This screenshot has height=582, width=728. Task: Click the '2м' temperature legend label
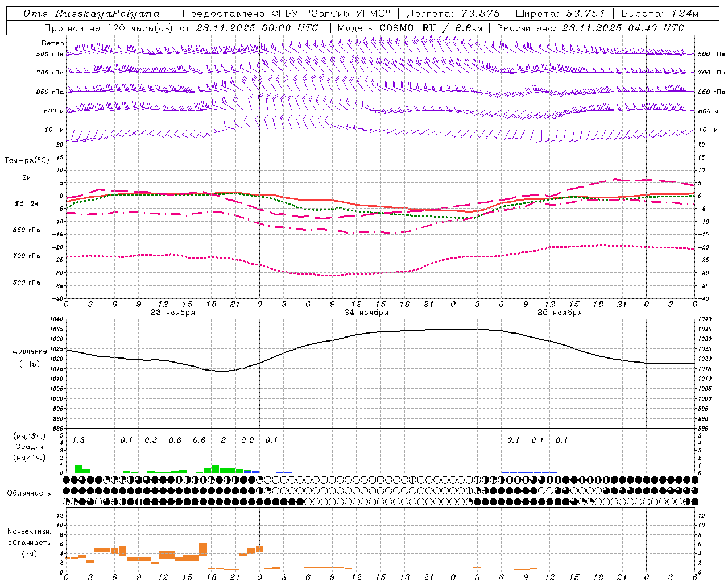tap(27, 178)
